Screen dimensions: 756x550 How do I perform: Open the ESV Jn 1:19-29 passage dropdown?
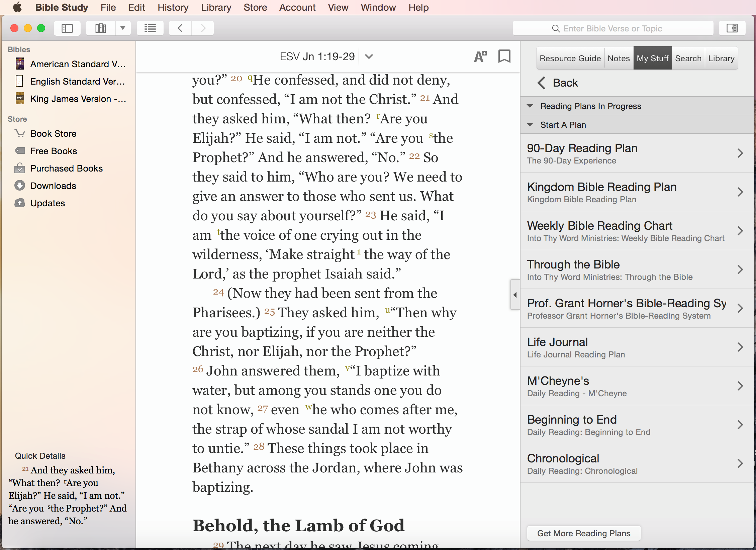point(369,57)
